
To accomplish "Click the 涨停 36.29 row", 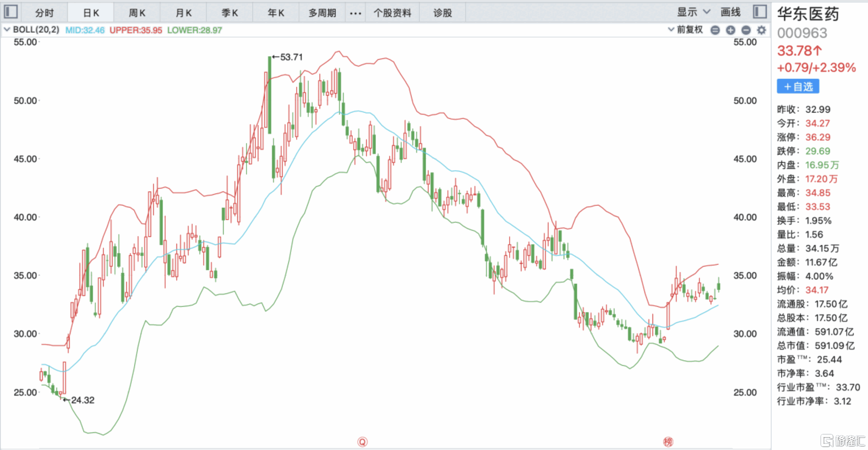I will tap(804, 137).
